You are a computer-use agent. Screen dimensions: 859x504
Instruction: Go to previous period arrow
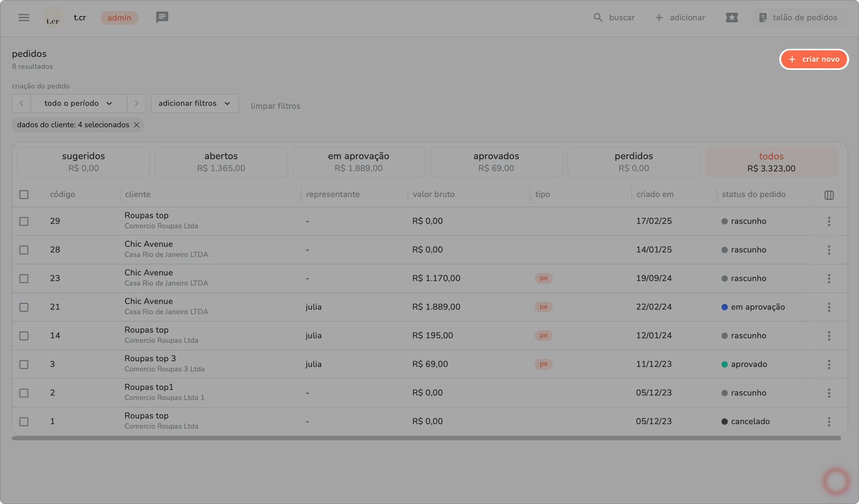[22, 104]
